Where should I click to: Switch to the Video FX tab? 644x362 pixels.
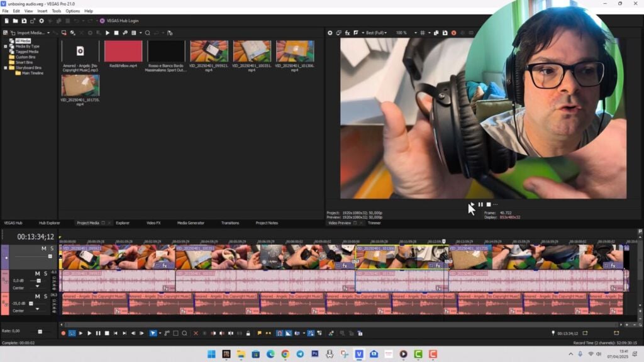[x=153, y=223]
